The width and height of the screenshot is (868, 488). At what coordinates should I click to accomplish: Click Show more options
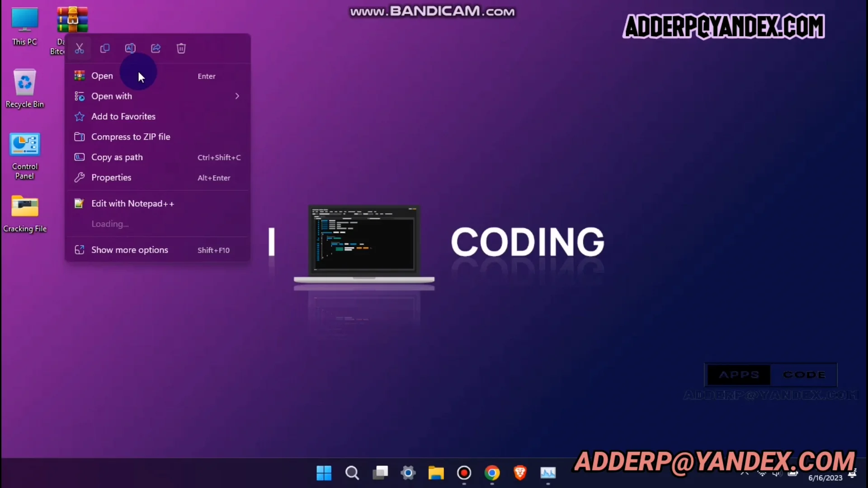[x=130, y=250]
